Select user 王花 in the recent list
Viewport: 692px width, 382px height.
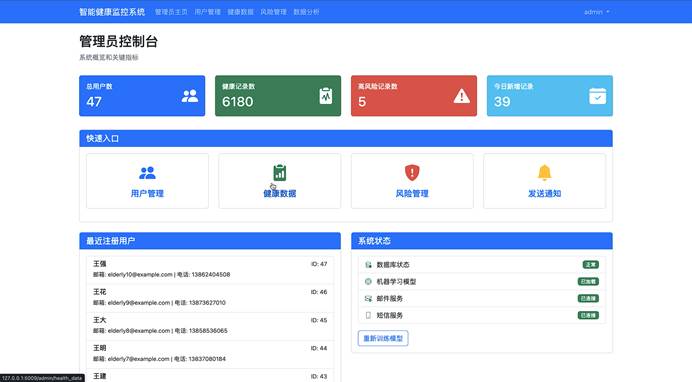point(210,298)
